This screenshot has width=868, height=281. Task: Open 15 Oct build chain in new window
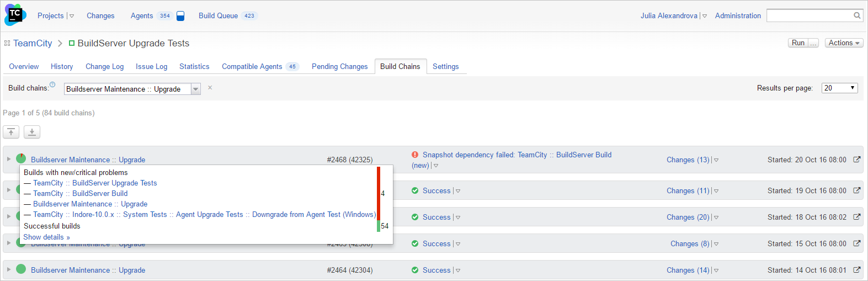pyautogui.click(x=857, y=243)
